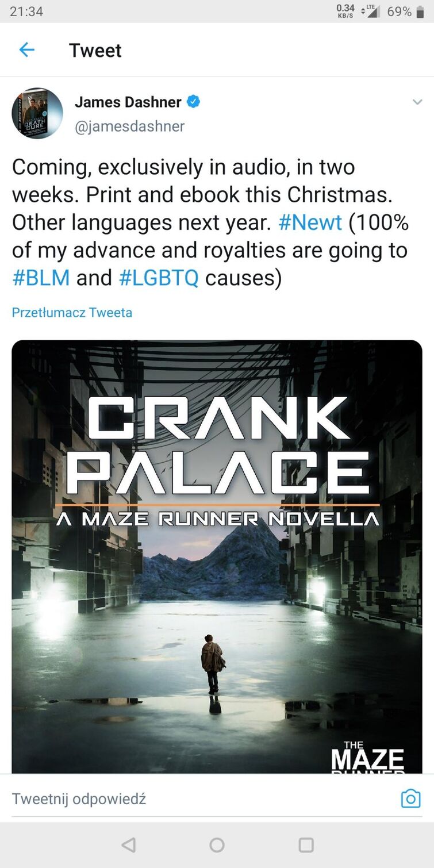Tap the Tweet header title
The width and height of the screenshot is (434, 868).
(95, 50)
